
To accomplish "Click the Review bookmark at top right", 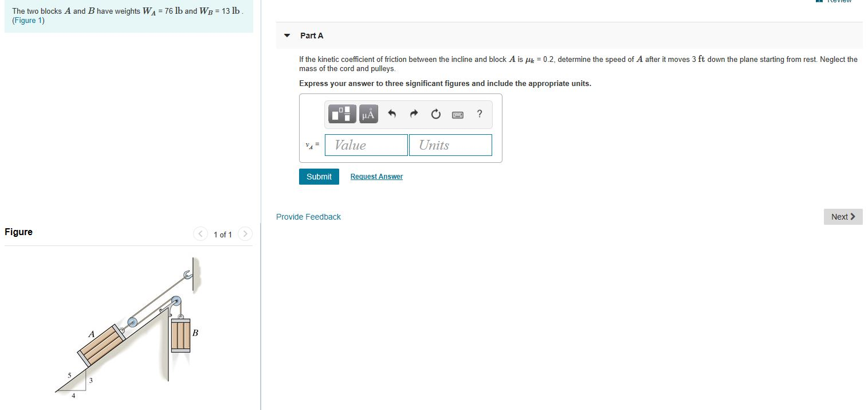I will [834, 2].
